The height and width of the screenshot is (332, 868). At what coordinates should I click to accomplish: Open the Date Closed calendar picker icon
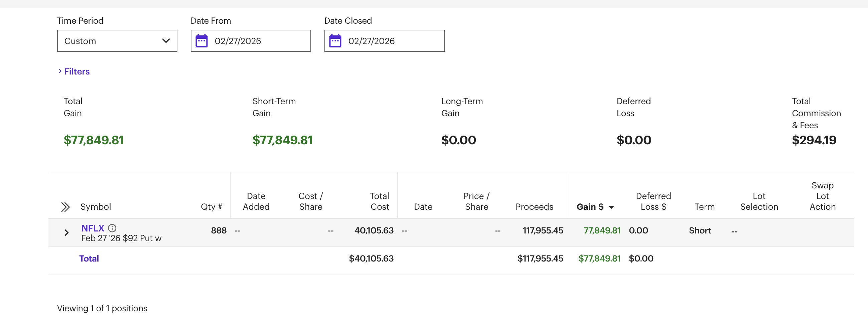335,41
